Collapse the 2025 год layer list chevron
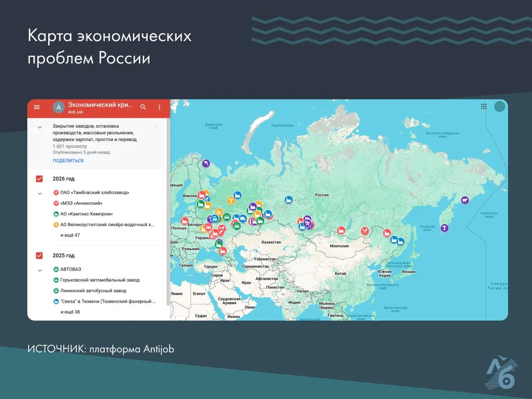This screenshot has height=399, width=532. (39, 270)
